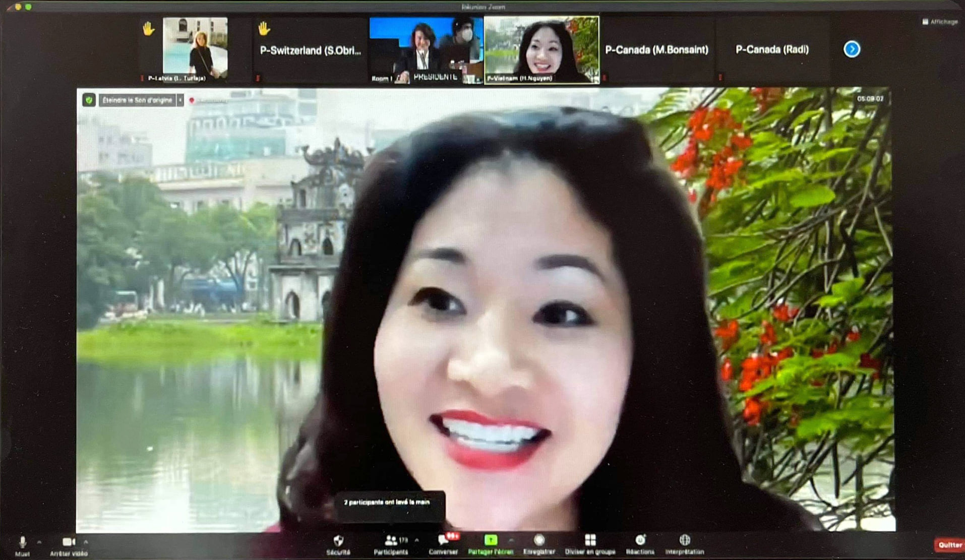
Task: Expand video options arrow beside Arrêter vidéo
Action: pyautogui.click(x=86, y=542)
